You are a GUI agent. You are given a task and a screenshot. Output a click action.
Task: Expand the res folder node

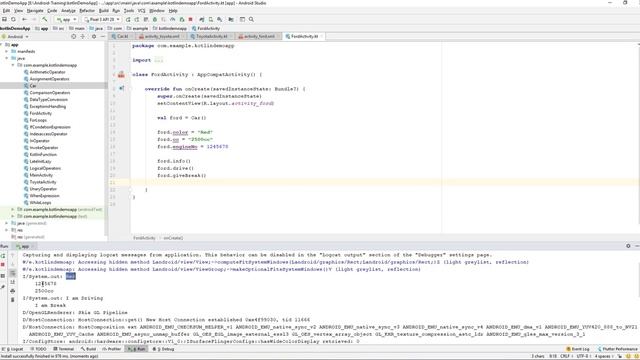click(x=7, y=230)
